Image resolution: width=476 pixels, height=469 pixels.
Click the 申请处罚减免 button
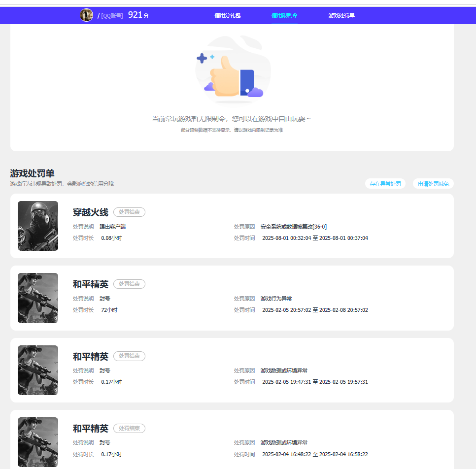click(433, 184)
